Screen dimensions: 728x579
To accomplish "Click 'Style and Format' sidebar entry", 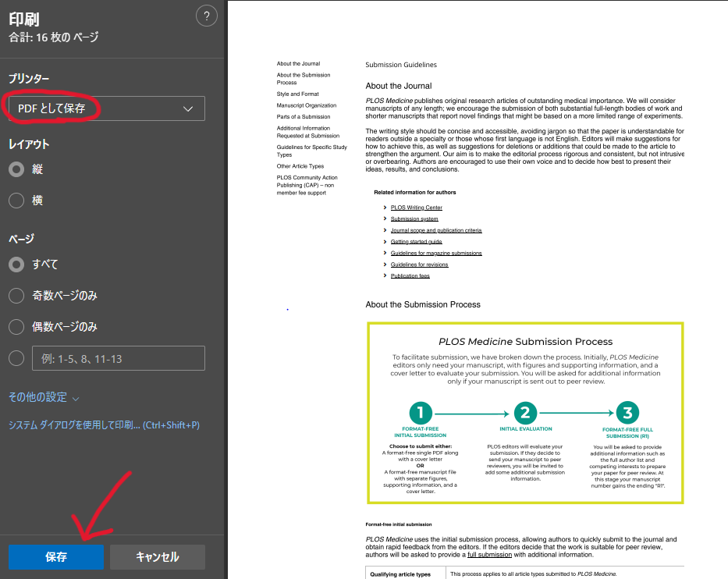I will point(297,94).
